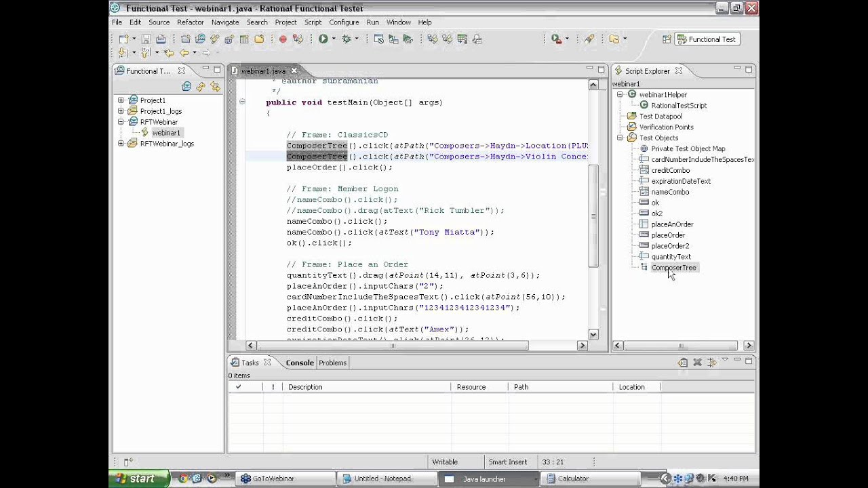Image resolution: width=868 pixels, height=488 pixels.
Task: Click the green Run Functional Test Script icon
Action: click(x=323, y=39)
